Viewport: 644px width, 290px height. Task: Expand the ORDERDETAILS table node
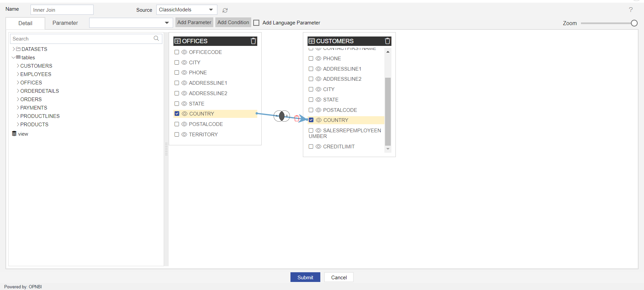coord(18,91)
